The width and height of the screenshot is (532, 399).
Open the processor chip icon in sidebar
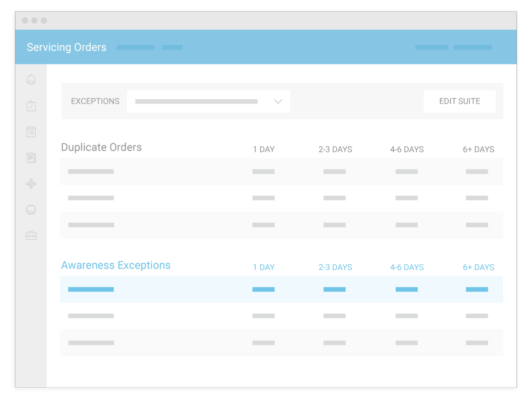coord(31,209)
